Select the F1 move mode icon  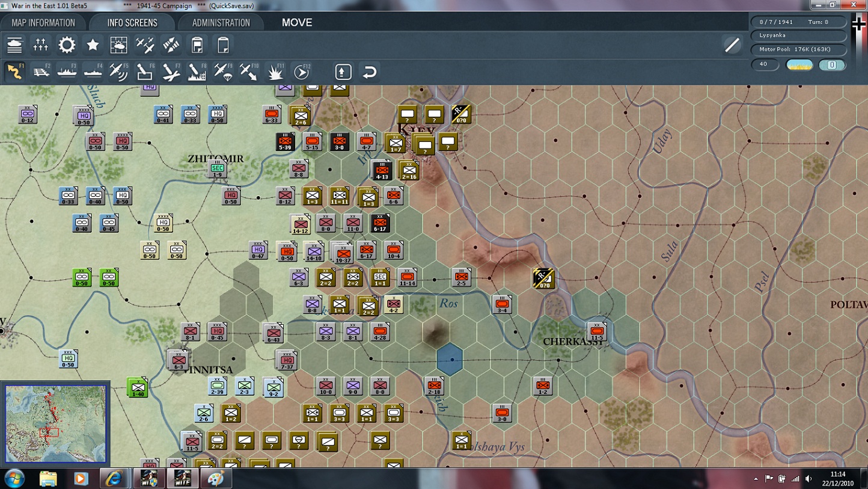click(x=14, y=72)
